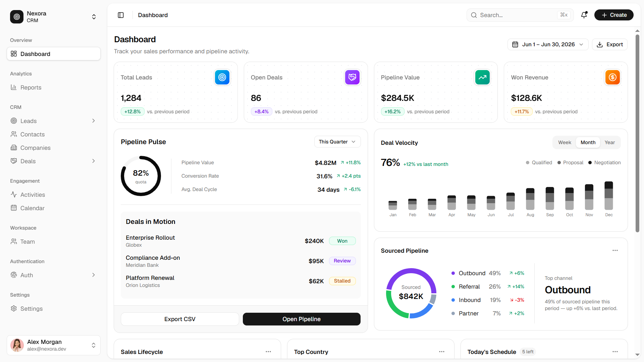Open Calendar in the sidebar
Screen dimensions: 644x362
point(54,208)
